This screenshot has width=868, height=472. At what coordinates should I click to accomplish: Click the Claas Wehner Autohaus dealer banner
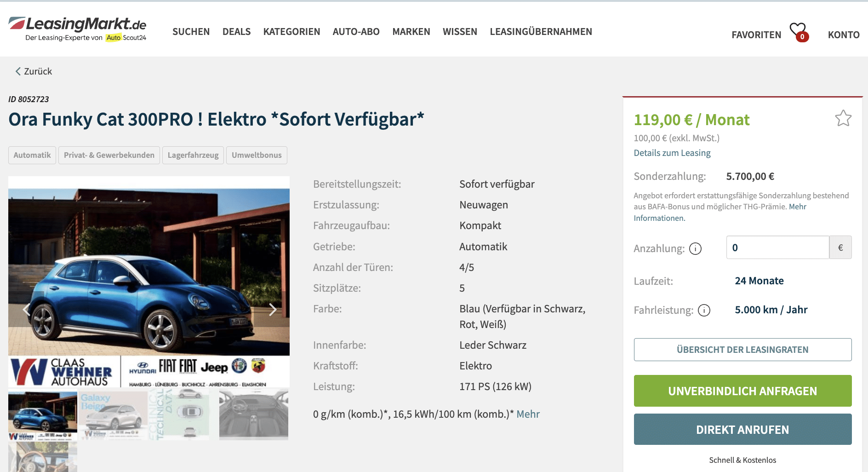pyautogui.click(x=149, y=372)
